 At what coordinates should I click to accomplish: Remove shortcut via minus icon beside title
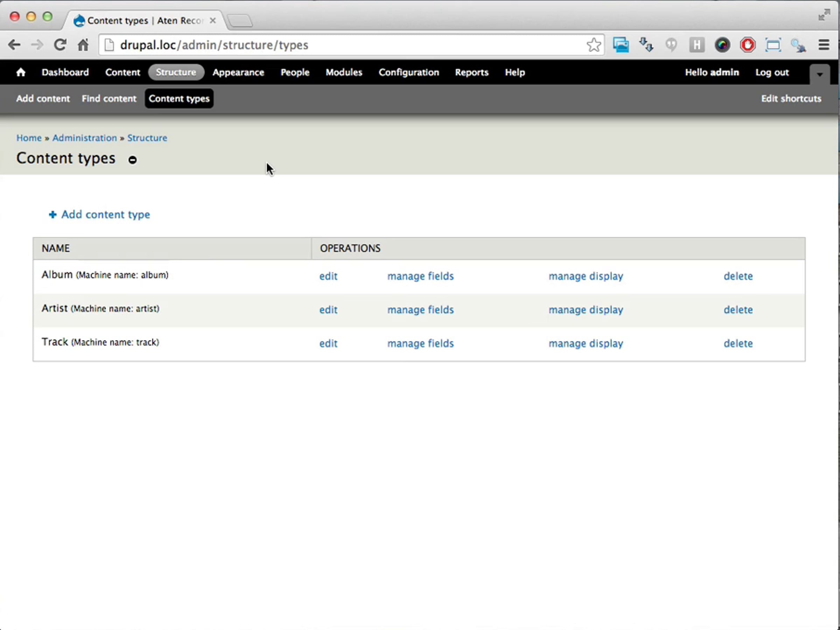pyautogui.click(x=132, y=160)
